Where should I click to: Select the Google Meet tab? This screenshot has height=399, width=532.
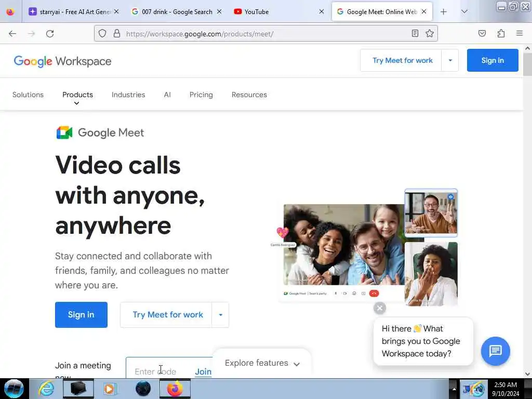click(x=382, y=12)
